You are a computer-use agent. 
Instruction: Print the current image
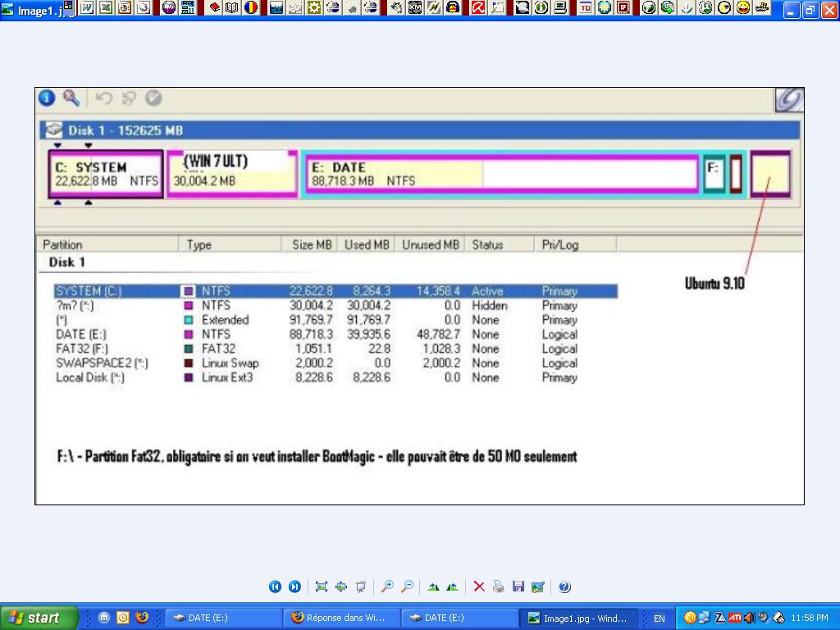pyautogui.click(x=499, y=587)
